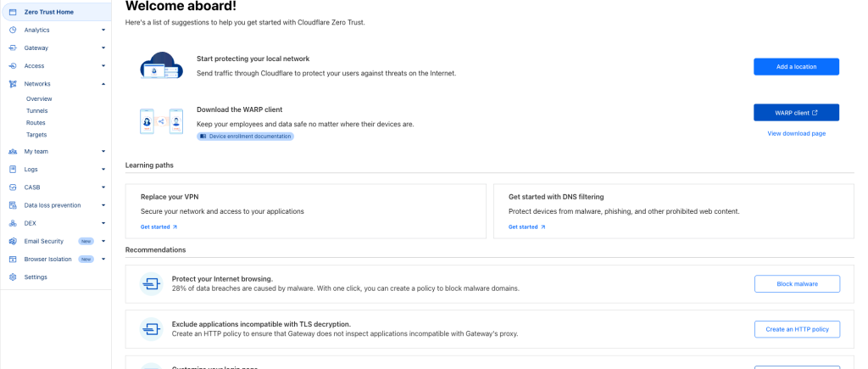
Task: Click the Welcome aboard! heading
Action: 181,6
